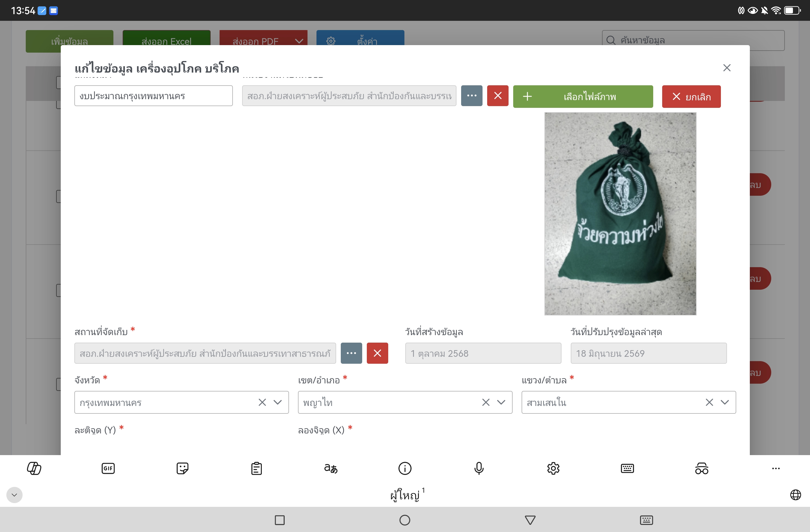Tap the recent apps square button
810x532 pixels.
tap(280, 520)
